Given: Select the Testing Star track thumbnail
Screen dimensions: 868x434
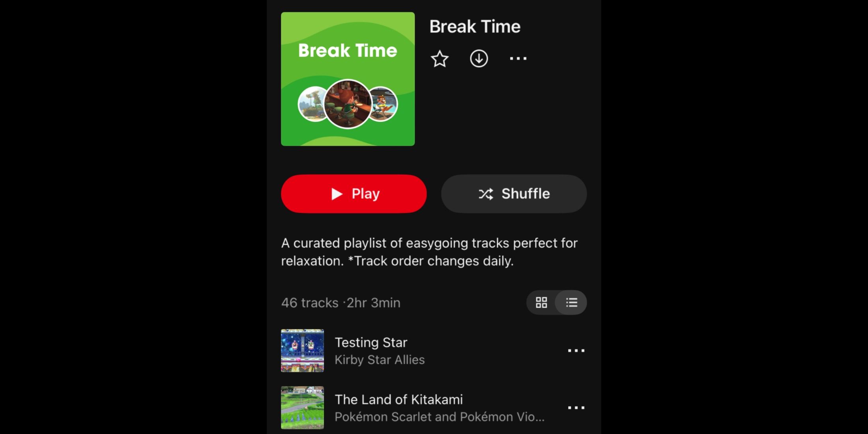Looking at the screenshot, I should 302,350.
